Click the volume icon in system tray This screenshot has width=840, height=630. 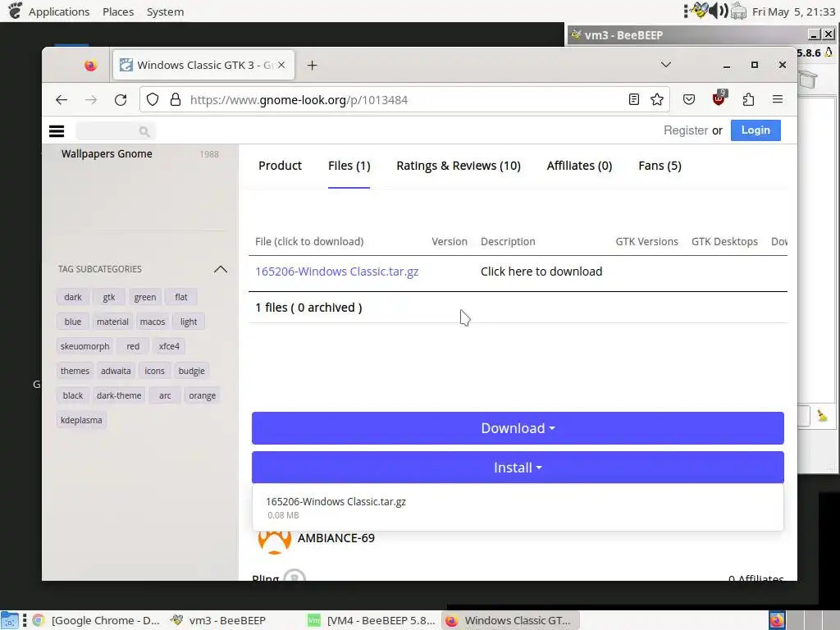click(x=719, y=11)
